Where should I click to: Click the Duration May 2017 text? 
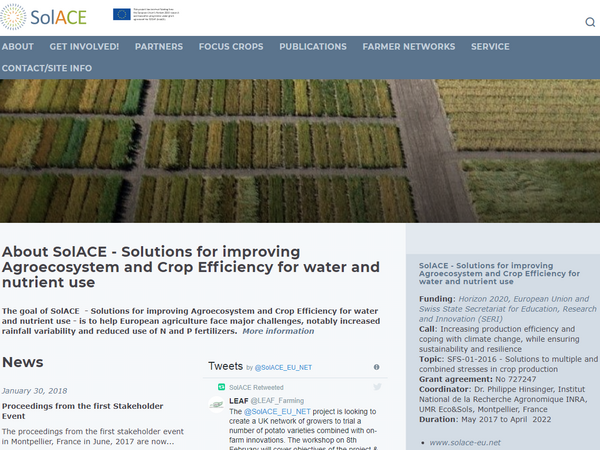point(485,419)
